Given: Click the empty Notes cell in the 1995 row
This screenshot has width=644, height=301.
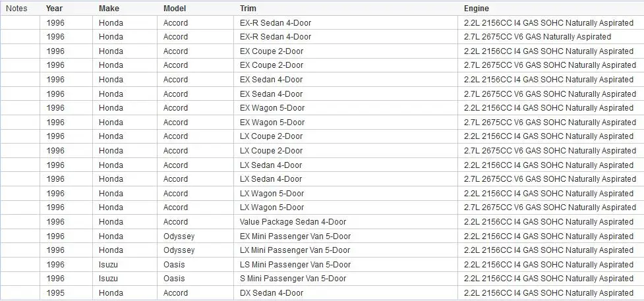Looking at the screenshot, I should (20, 293).
